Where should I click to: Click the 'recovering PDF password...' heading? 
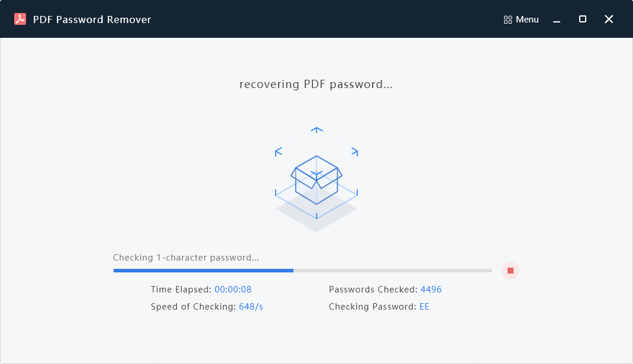tap(316, 84)
